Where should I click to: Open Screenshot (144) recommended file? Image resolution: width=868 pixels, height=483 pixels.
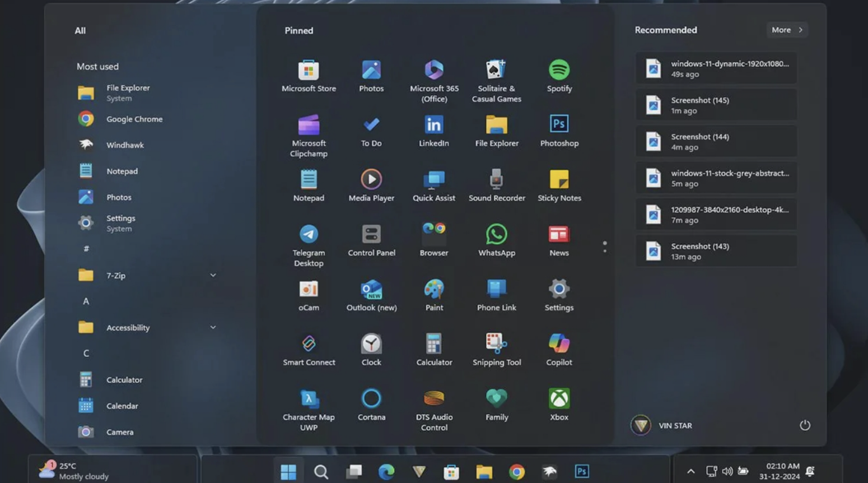(716, 141)
